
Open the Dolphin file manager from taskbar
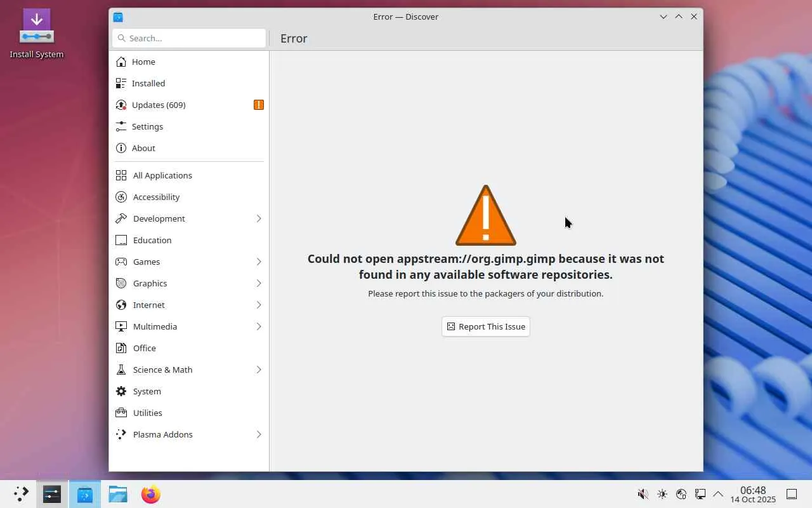118,494
